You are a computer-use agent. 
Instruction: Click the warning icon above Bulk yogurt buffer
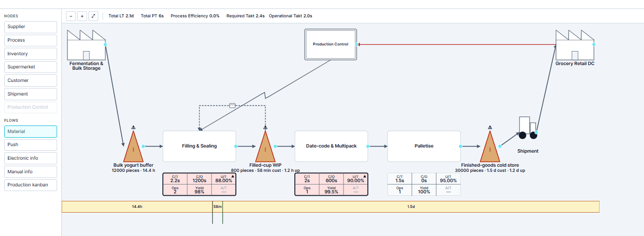(133, 127)
